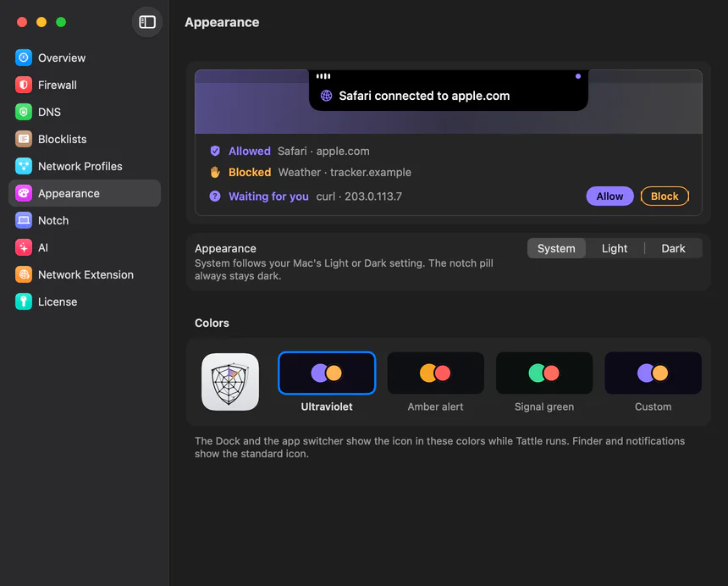This screenshot has width=728, height=586.
Task: Click the 'Colors' section heading
Action: coord(212,323)
